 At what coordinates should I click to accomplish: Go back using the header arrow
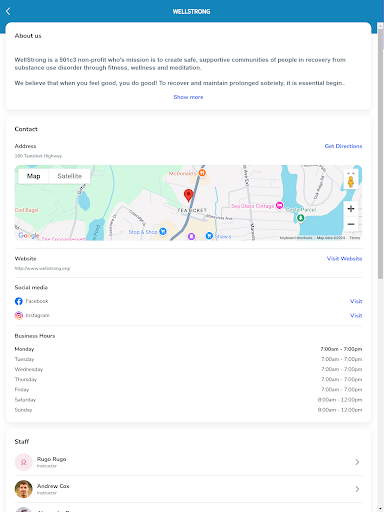(x=8, y=11)
